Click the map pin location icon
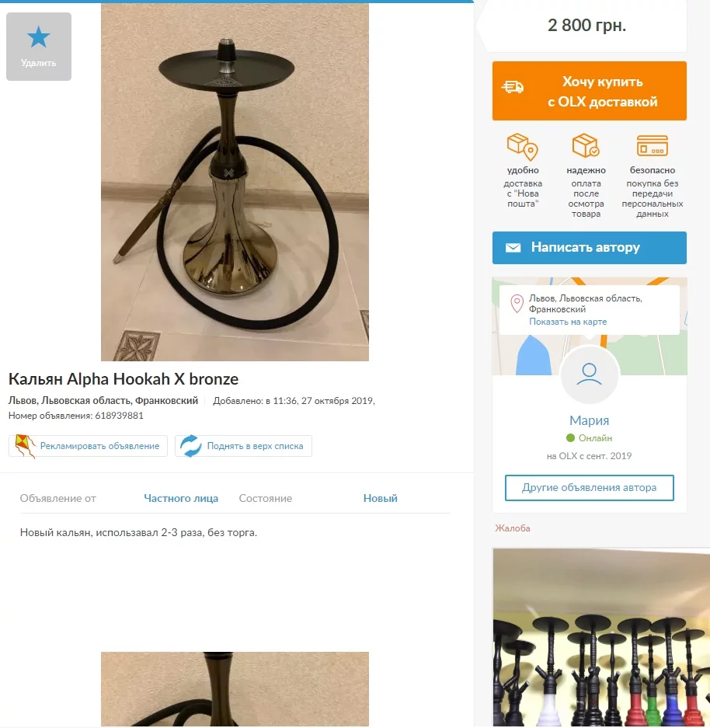 coord(517,304)
